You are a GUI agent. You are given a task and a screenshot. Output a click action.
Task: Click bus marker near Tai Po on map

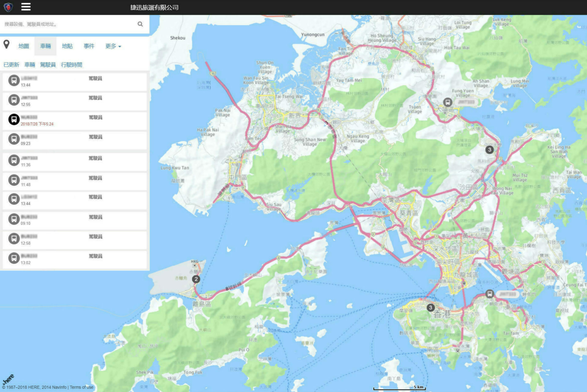click(448, 102)
